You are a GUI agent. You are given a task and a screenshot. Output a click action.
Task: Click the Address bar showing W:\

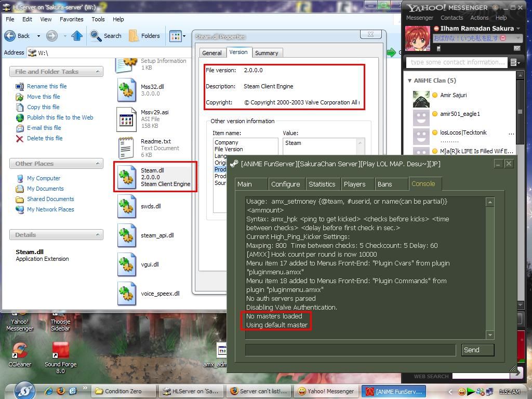point(109,52)
